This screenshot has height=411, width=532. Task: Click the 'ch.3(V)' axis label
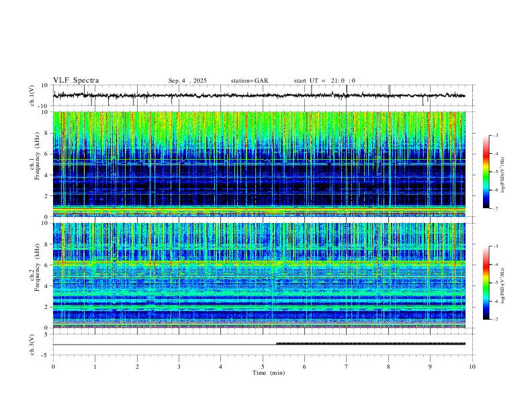32,345
